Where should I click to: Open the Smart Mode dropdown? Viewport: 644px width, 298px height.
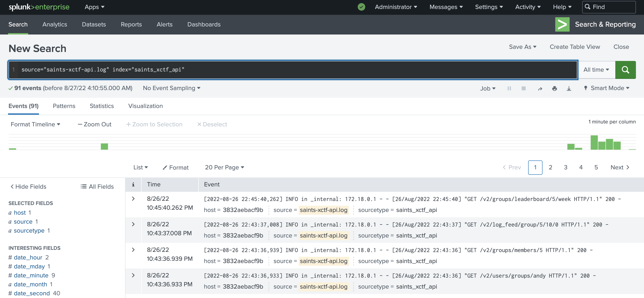pos(607,88)
